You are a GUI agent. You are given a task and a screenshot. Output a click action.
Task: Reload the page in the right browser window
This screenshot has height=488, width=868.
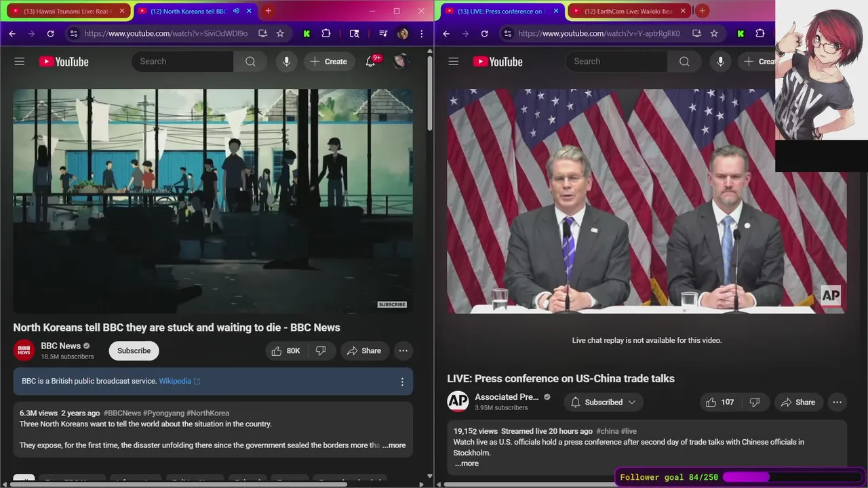pyautogui.click(x=484, y=33)
